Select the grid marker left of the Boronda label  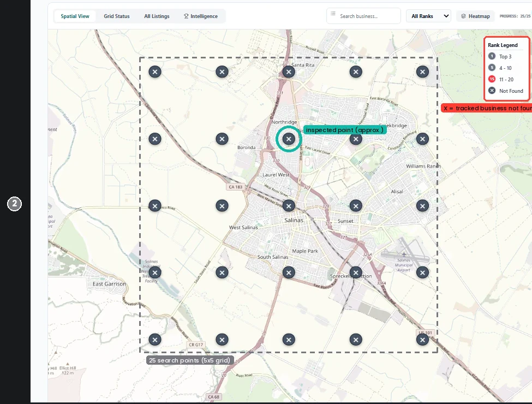pyautogui.click(x=222, y=139)
